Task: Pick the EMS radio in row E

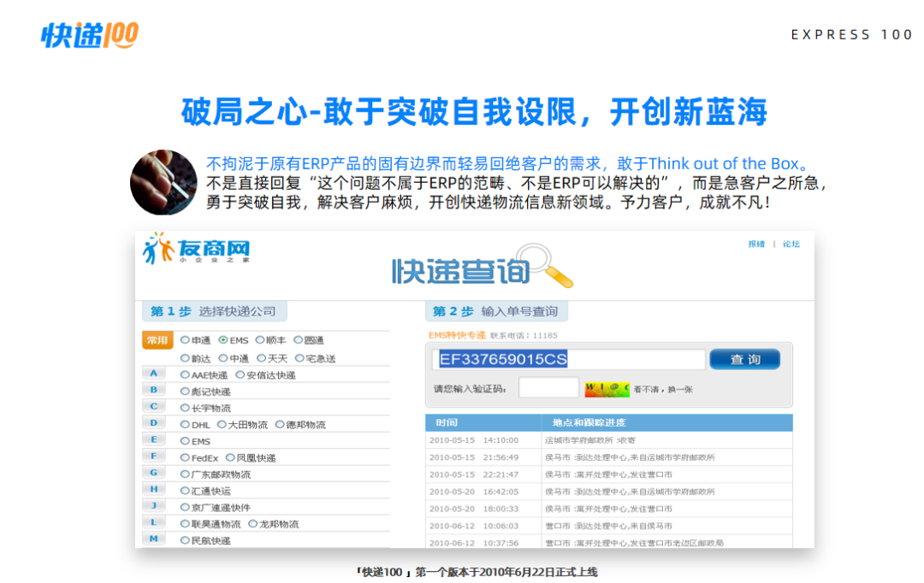Action: tap(185, 440)
